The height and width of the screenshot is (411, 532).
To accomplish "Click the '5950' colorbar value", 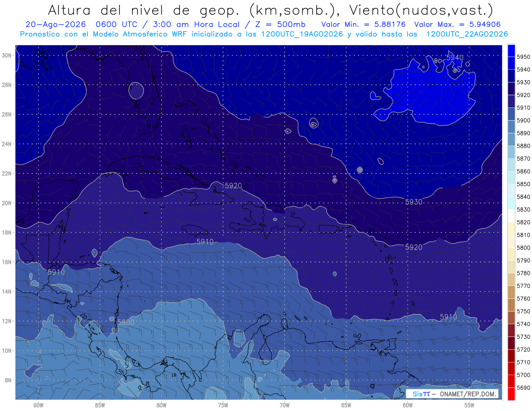I will click(x=524, y=57).
